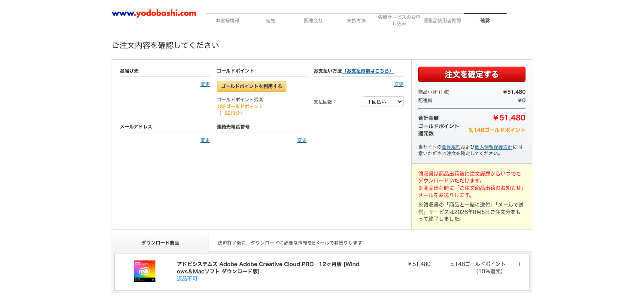
Task: Click the ご注文内容を確認してください heading
Action: (x=165, y=45)
